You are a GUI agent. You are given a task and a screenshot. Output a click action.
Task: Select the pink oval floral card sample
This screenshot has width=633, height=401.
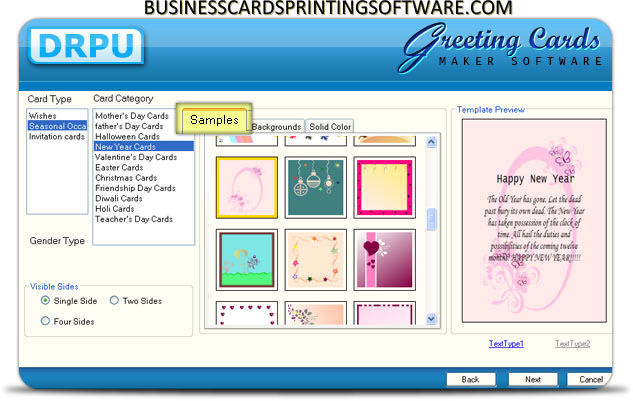click(247, 187)
